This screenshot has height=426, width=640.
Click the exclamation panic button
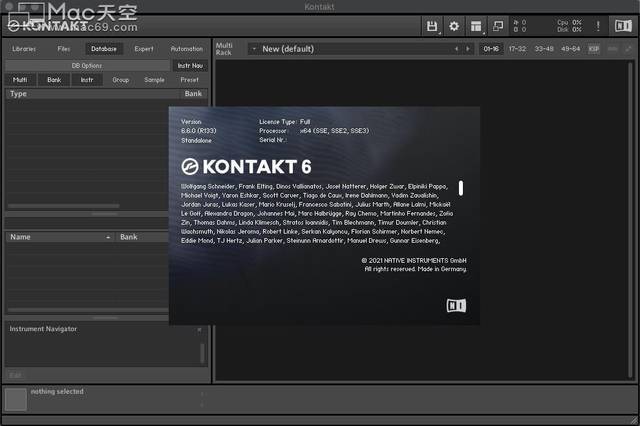(598, 27)
